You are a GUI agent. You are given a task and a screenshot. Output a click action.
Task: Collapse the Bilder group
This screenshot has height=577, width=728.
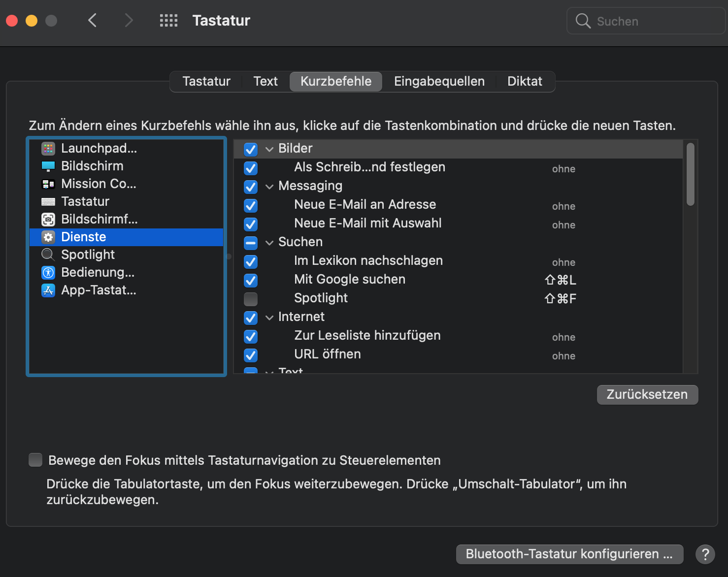click(x=269, y=149)
